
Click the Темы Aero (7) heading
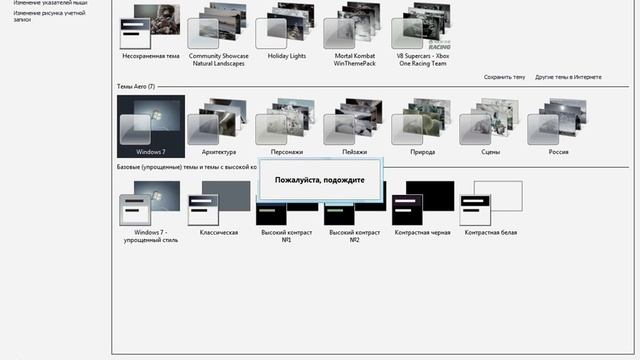[x=136, y=87]
